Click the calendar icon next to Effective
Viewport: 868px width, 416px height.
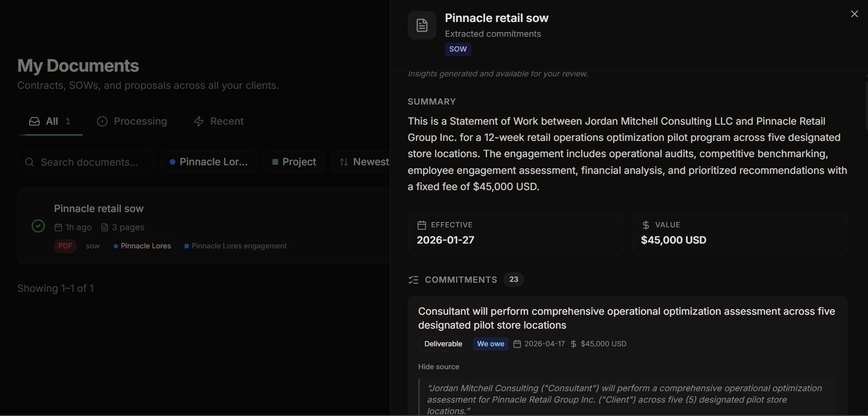(x=422, y=225)
